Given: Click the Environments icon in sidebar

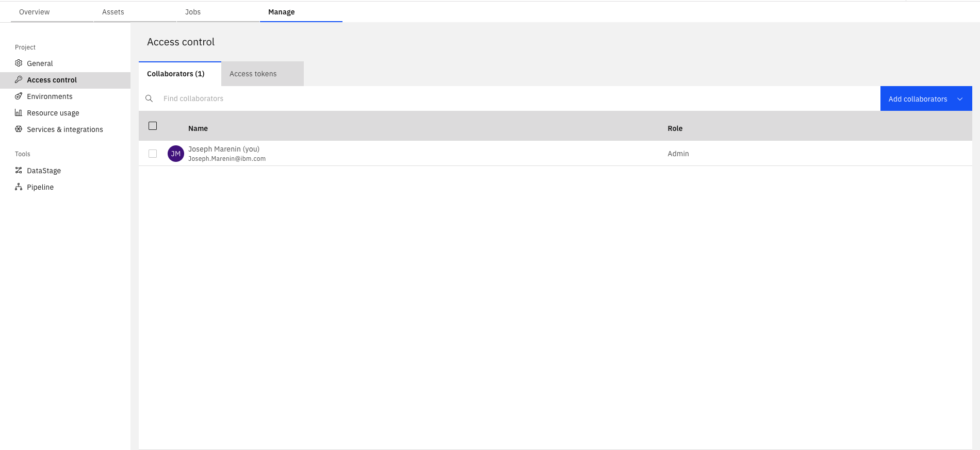Looking at the screenshot, I should coord(19,96).
